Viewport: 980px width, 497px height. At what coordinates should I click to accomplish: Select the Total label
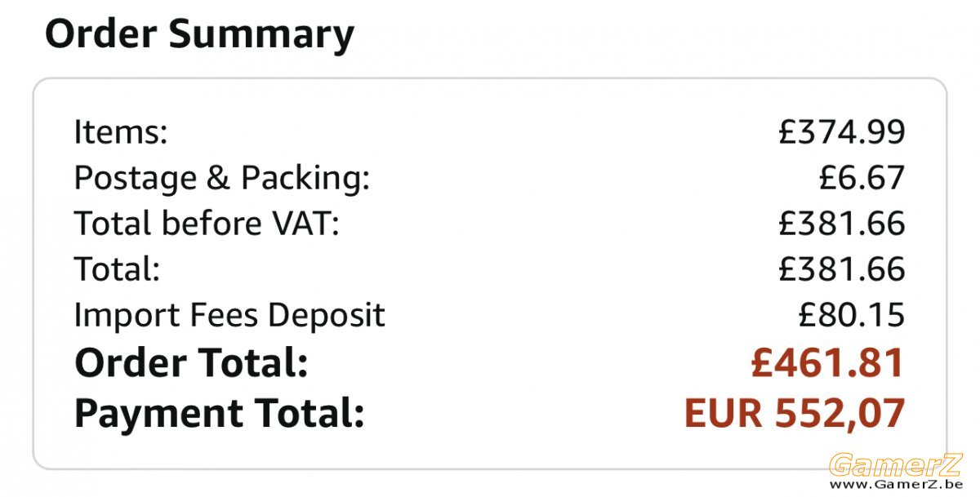click(x=117, y=269)
